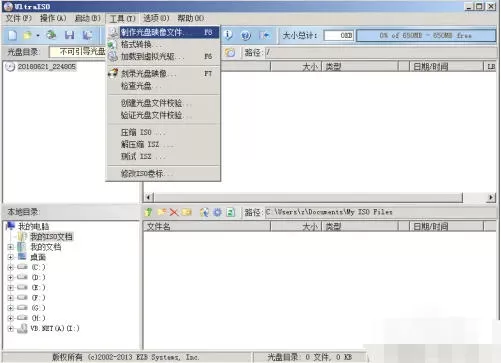Close the 工具(T) menu in menu bar

(122, 19)
